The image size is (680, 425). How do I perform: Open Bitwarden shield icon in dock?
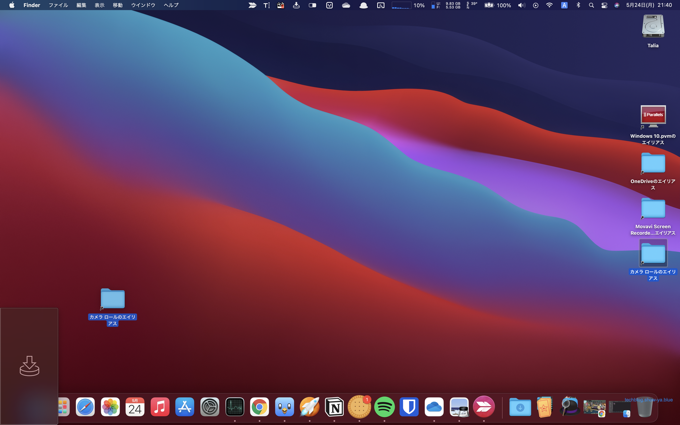pos(409,407)
